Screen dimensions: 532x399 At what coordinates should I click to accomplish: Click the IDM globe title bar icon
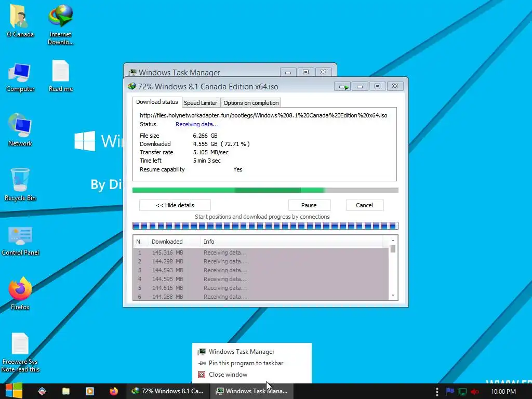coord(132,87)
